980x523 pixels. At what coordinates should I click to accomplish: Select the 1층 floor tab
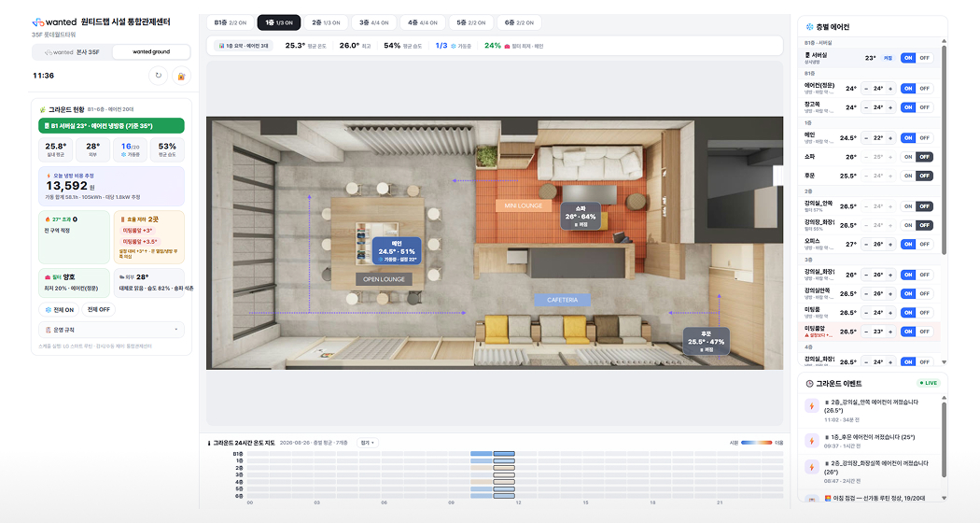click(x=279, y=22)
